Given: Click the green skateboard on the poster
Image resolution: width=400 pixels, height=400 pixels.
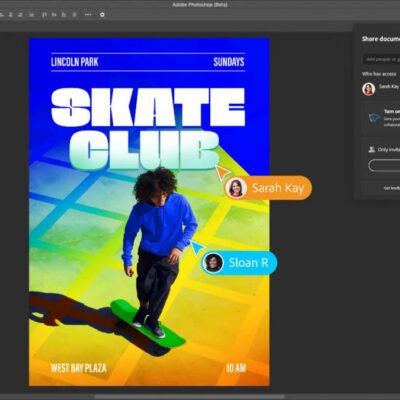Looking at the screenshot, I should [148, 324].
